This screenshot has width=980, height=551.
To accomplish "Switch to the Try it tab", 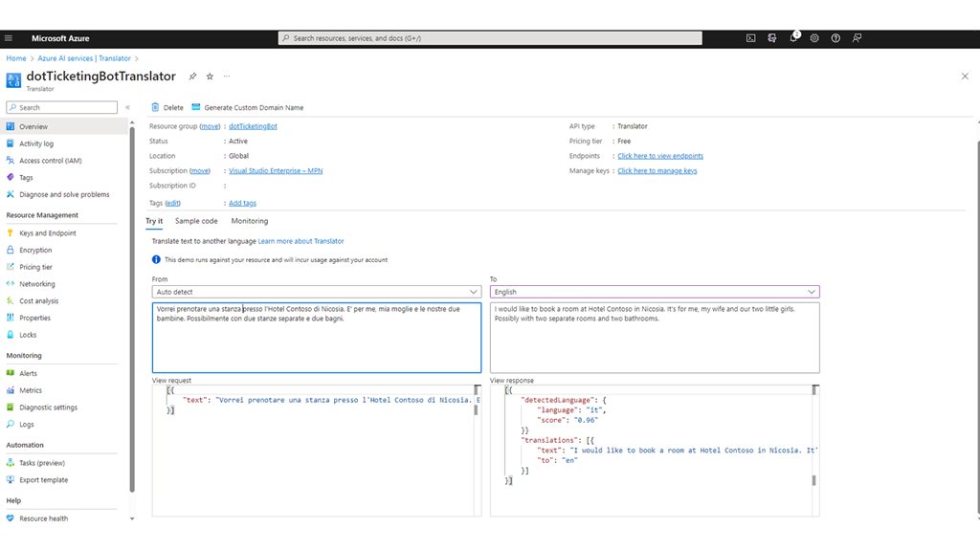I will (x=154, y=221).
